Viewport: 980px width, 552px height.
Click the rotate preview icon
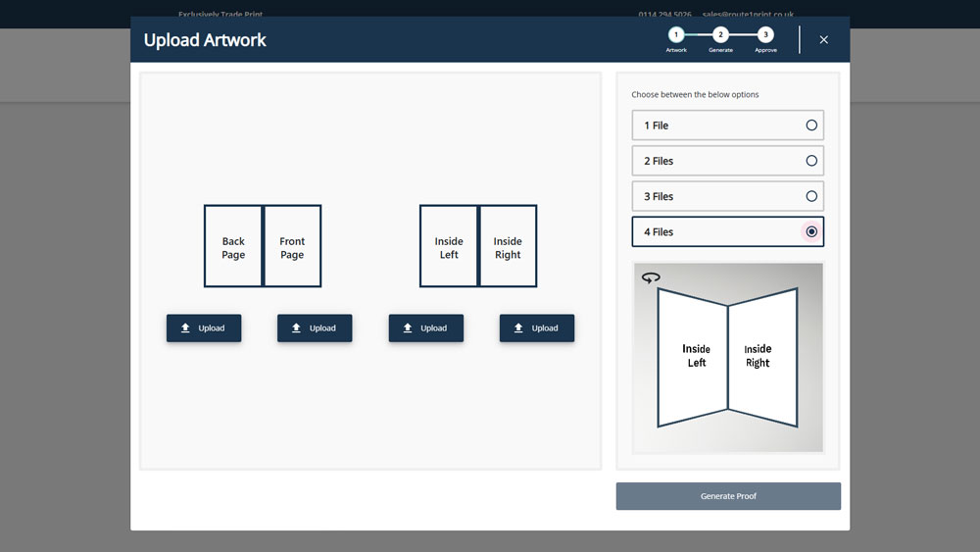click(651, 278)
